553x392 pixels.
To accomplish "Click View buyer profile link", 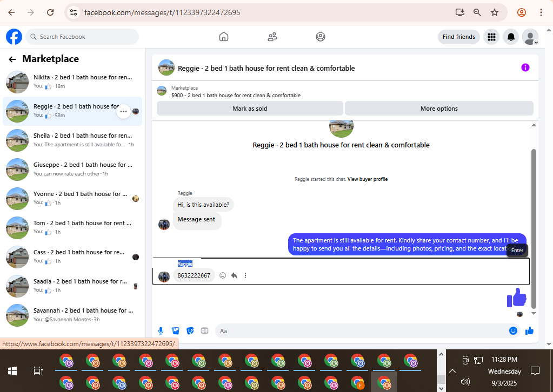I will coord(367,179).
